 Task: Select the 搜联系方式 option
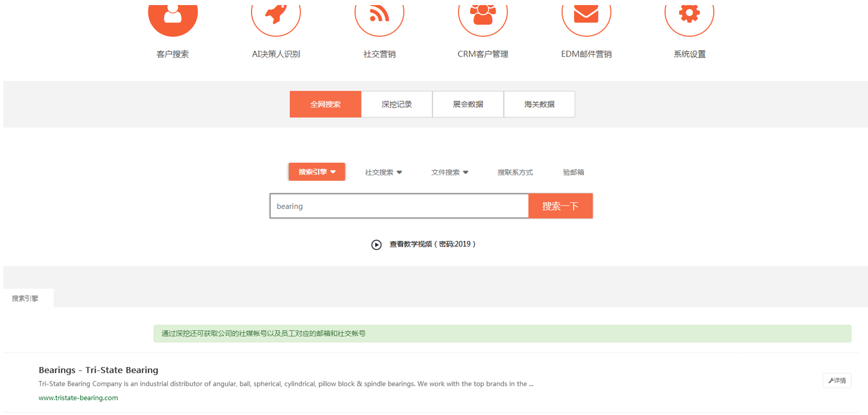(515, 172)
